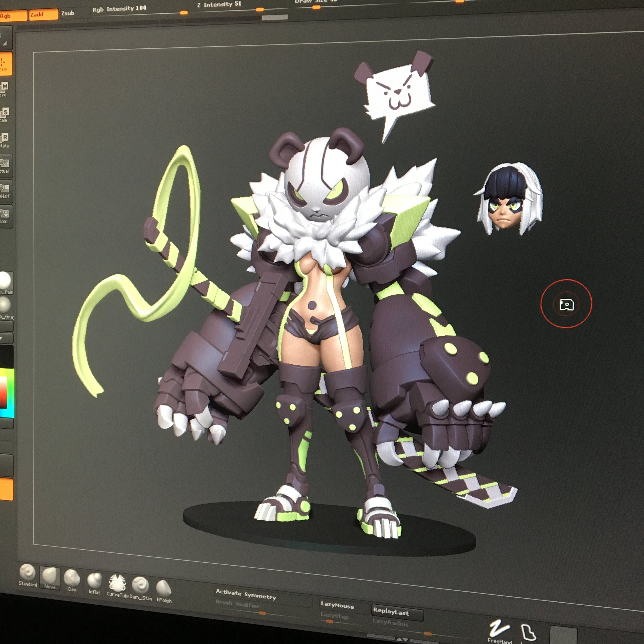The image size is (644, 644).
Task: Select the hPolish brush
Action: (x=164, y=589)
